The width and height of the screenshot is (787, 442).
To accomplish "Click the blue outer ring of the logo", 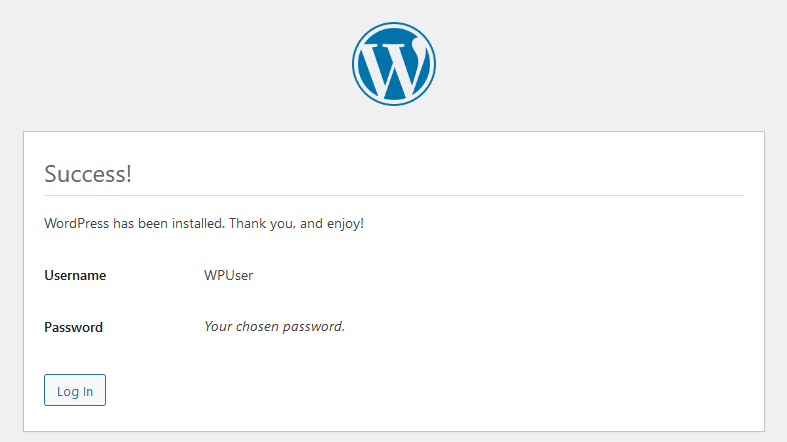I will tap(355, 62).
